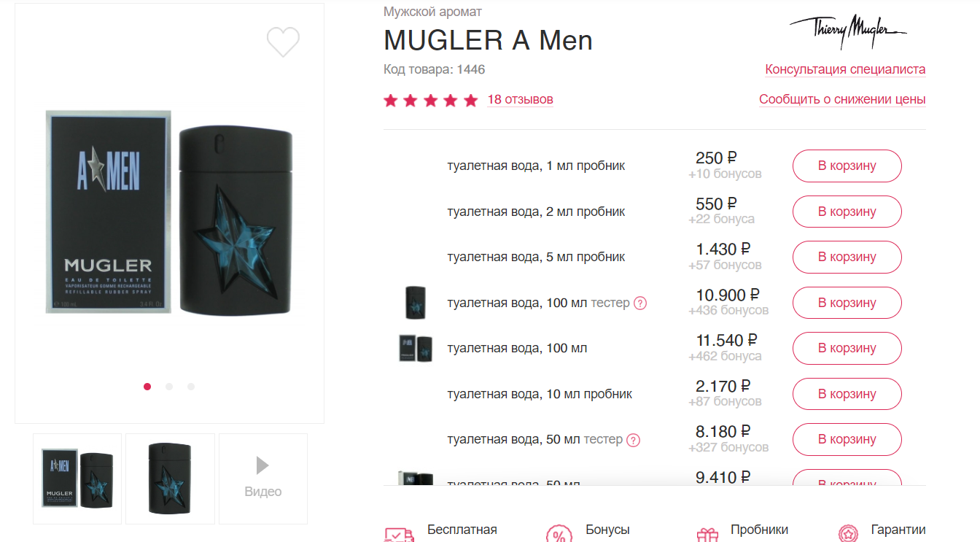Click Консультация специалиста link
The image size is (980, 542).
tap(845, 69)
